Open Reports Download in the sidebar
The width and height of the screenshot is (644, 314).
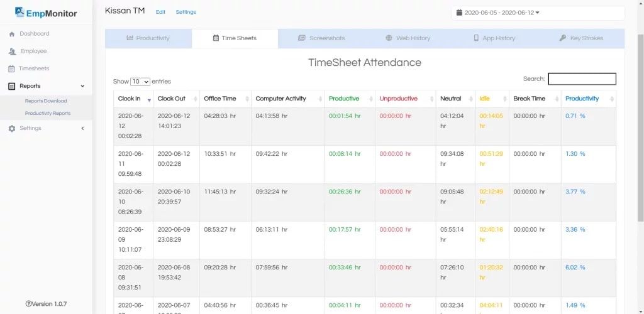coord(46,101)
